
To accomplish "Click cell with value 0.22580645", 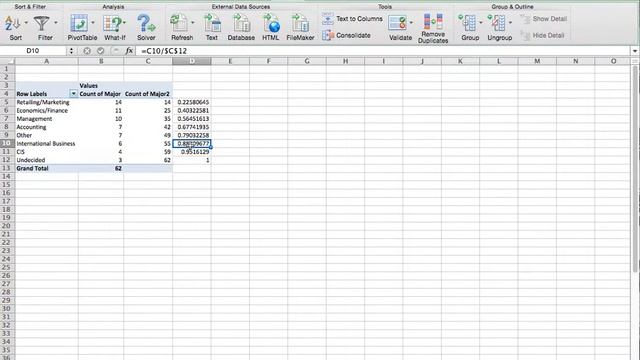I will click(191, 102).
